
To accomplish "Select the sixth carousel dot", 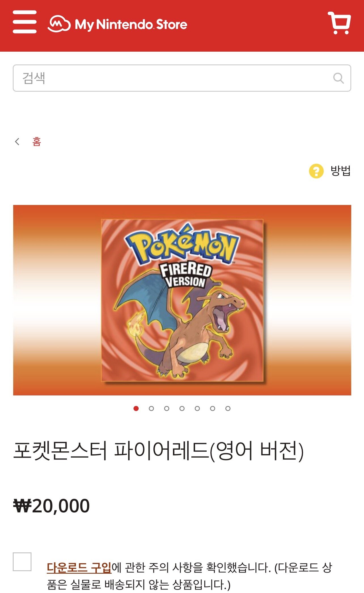I will click(213, 408).
